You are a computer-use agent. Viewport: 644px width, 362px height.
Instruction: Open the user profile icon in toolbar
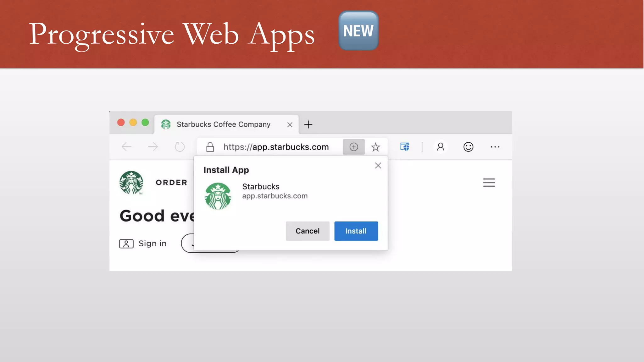tap(441, 147)
